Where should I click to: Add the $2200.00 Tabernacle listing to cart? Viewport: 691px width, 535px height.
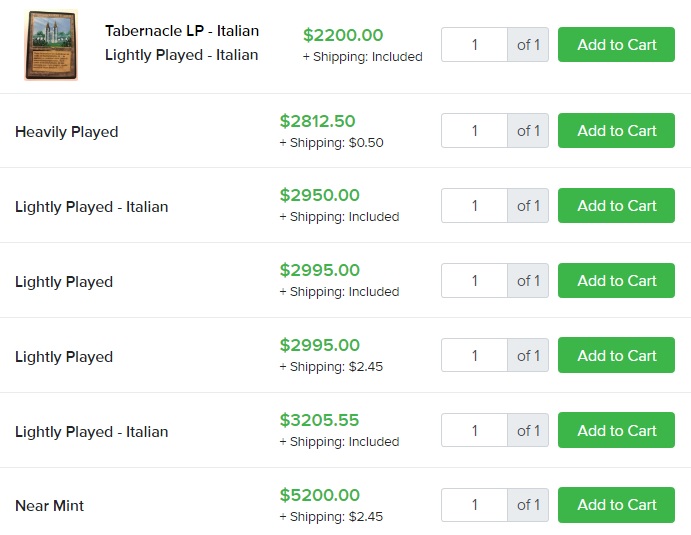click(616, 45)
